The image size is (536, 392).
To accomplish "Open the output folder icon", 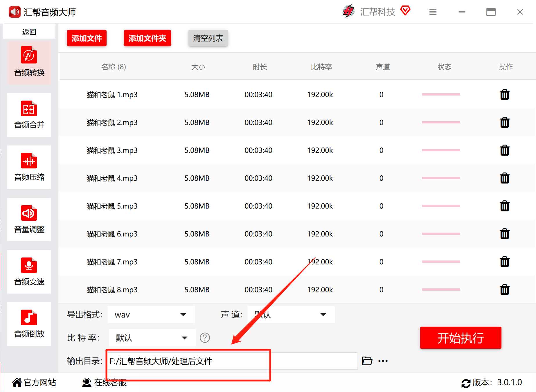I will click(x=367, y=361).
